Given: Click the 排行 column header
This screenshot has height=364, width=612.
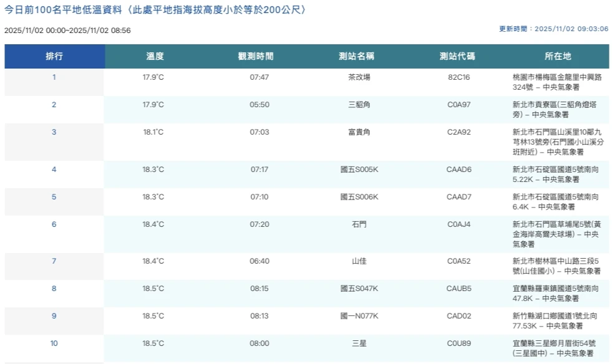Looking at the screenshot, I should click(54, 55).
